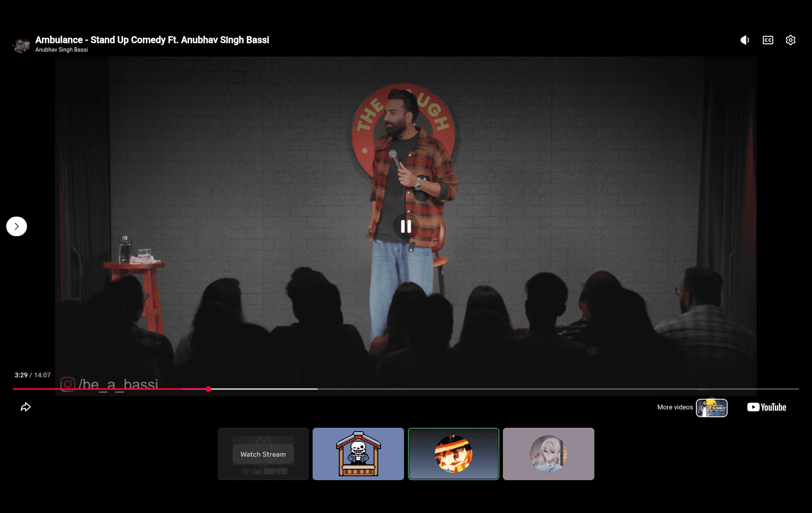The image size is (812, 513).
Task: Open the video title link "Ambulance - Stand Up Comedy"
Action: point(152,40)
